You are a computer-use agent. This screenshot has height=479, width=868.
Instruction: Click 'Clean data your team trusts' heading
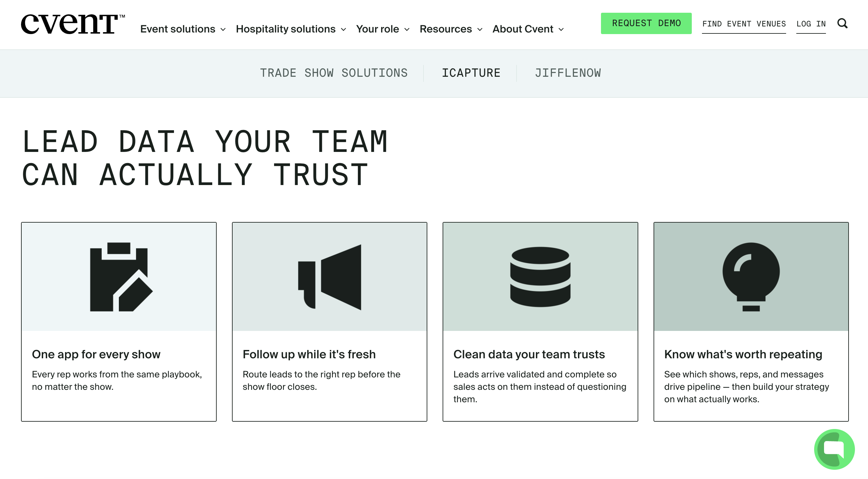click(x=529, y=354)
